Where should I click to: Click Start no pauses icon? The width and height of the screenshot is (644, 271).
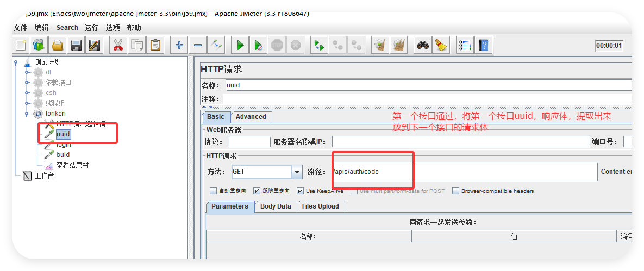[x=259, y=45]
